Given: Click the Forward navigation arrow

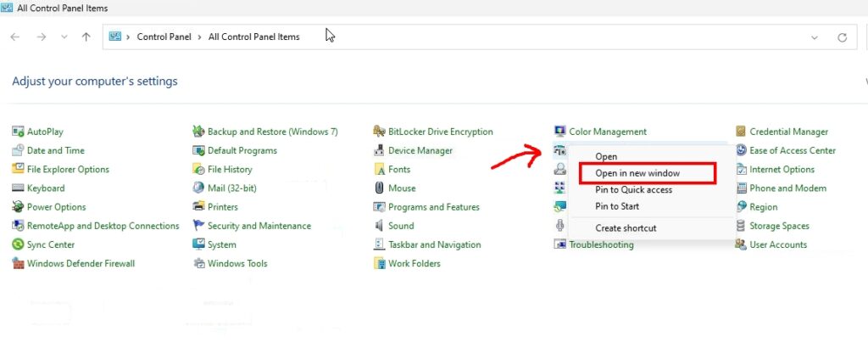Looking at the screenshot, I should tap(41, 37).
